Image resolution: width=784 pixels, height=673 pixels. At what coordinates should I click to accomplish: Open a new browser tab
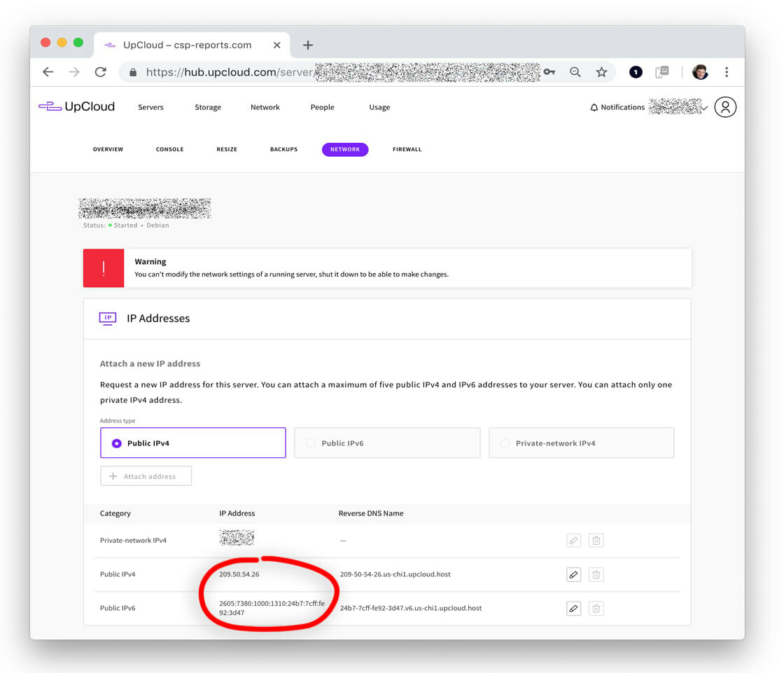(x=308, y=45)
